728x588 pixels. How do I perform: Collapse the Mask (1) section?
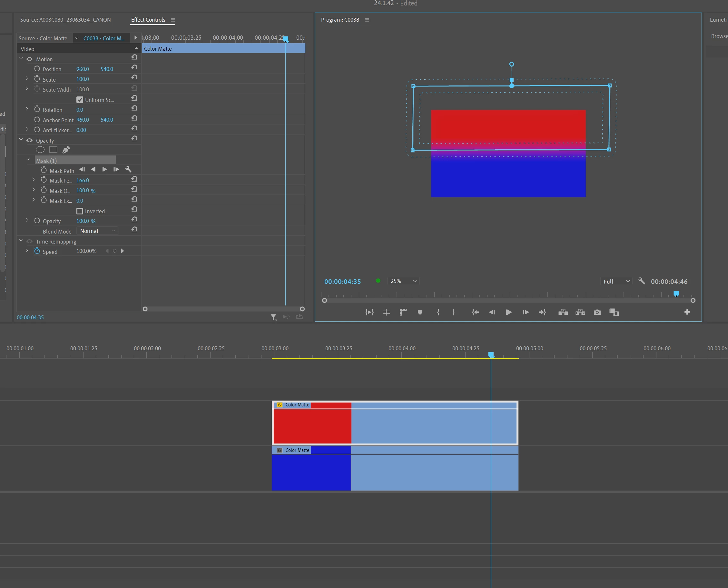[28, 160]
